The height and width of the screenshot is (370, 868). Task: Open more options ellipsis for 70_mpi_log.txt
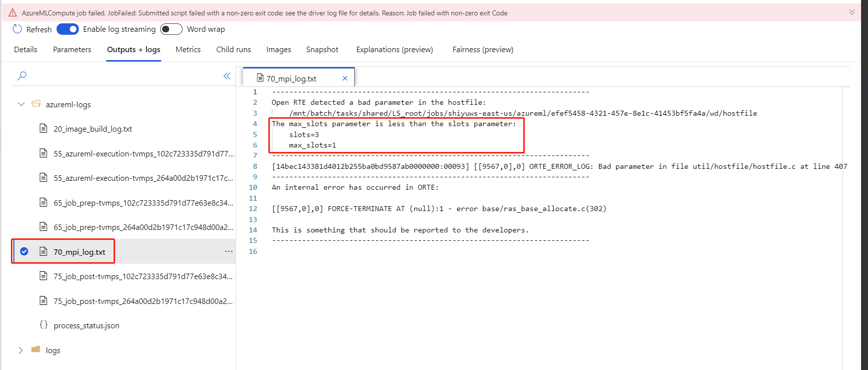[x=229, y=251]
